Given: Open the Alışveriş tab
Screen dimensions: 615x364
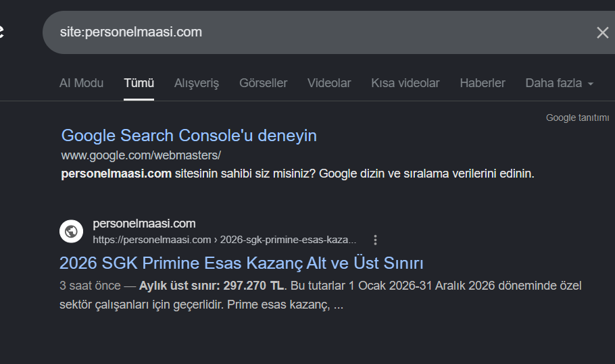Looking at the screenshot, I should click(197, 83).
